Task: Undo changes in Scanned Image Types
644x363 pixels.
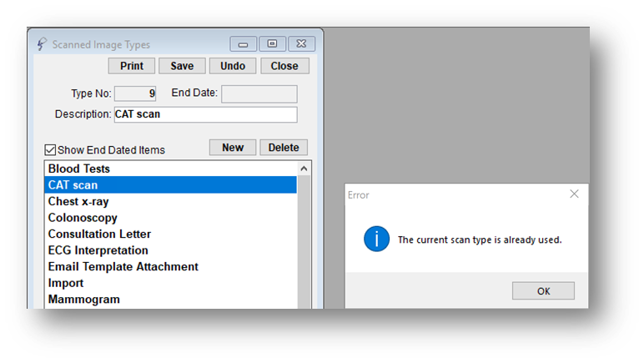Action: pos(233,66)
